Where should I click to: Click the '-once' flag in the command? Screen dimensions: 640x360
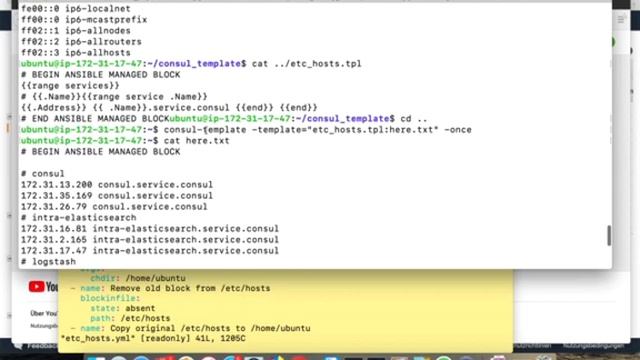[458, 130]
